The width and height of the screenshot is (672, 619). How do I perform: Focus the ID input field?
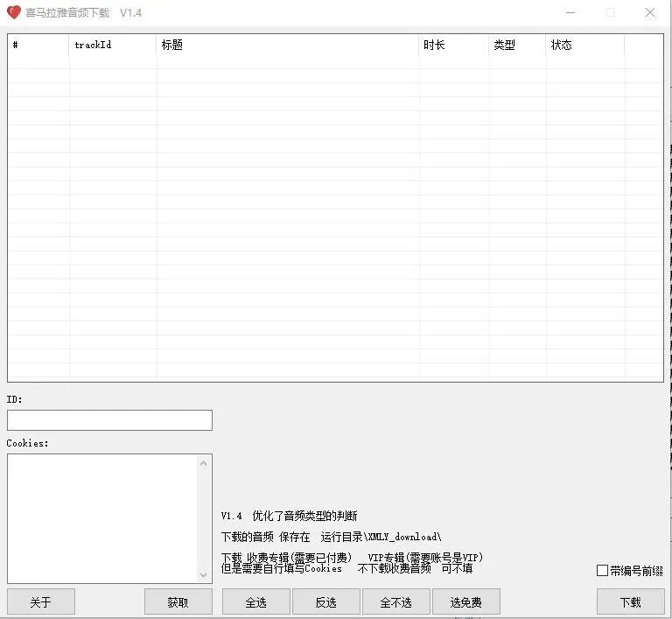109,420
